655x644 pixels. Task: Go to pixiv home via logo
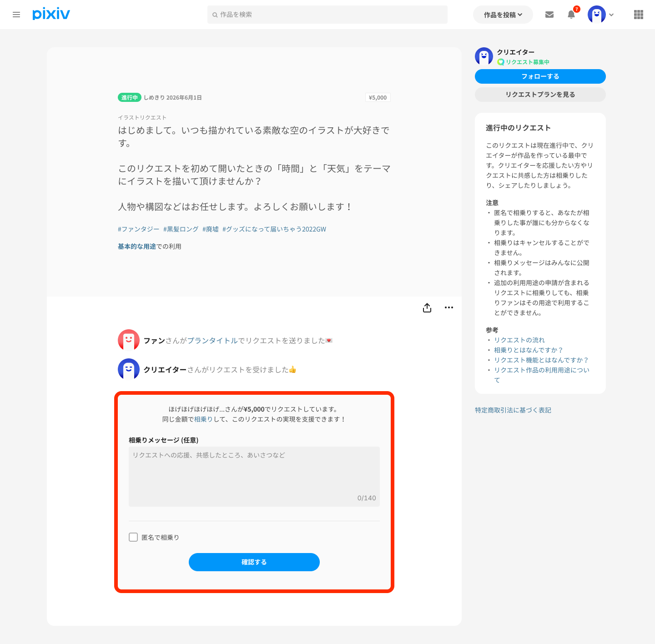point(51,14)
